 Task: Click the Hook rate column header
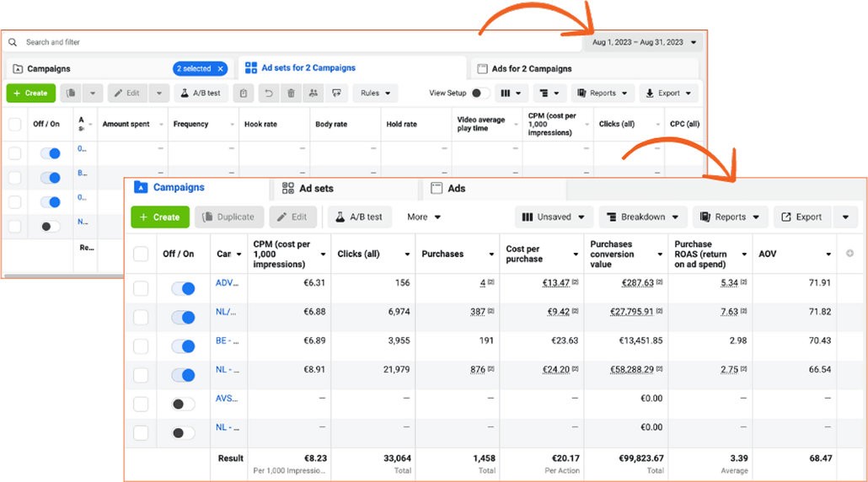(275, 124)
